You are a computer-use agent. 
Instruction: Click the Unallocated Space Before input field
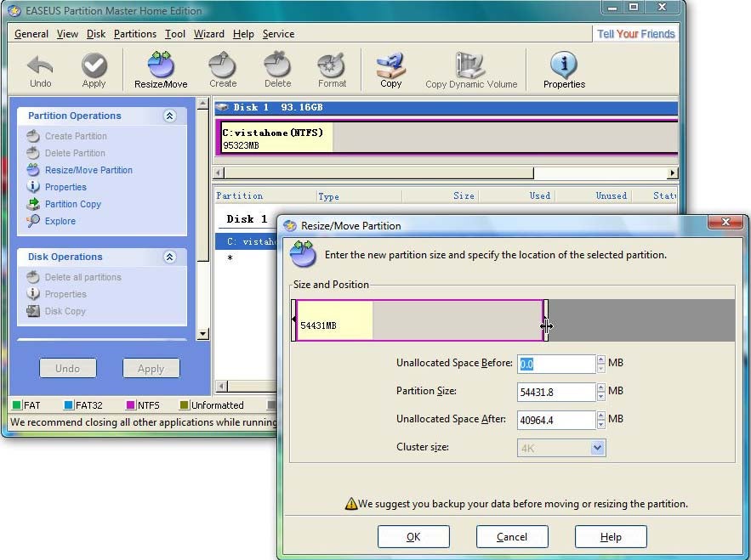pos(556,364)
